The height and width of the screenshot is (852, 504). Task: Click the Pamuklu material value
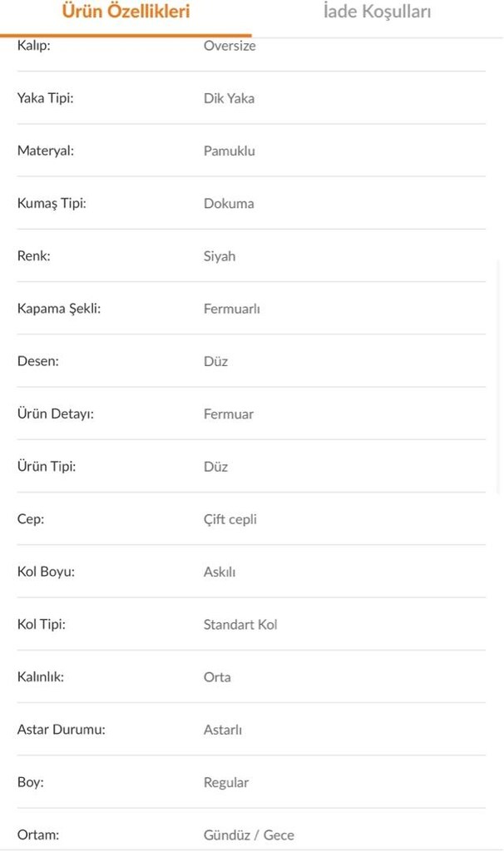(230, 151)
